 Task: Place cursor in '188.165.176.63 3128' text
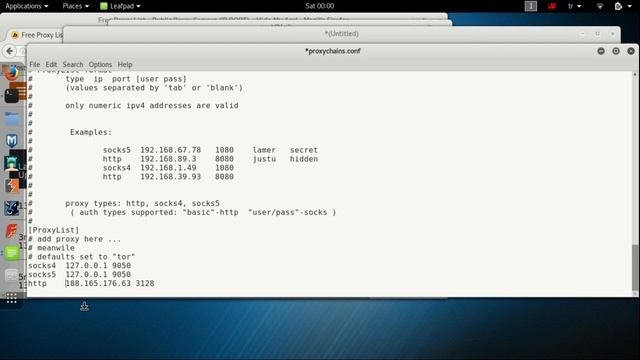click(x=110, y=284)
